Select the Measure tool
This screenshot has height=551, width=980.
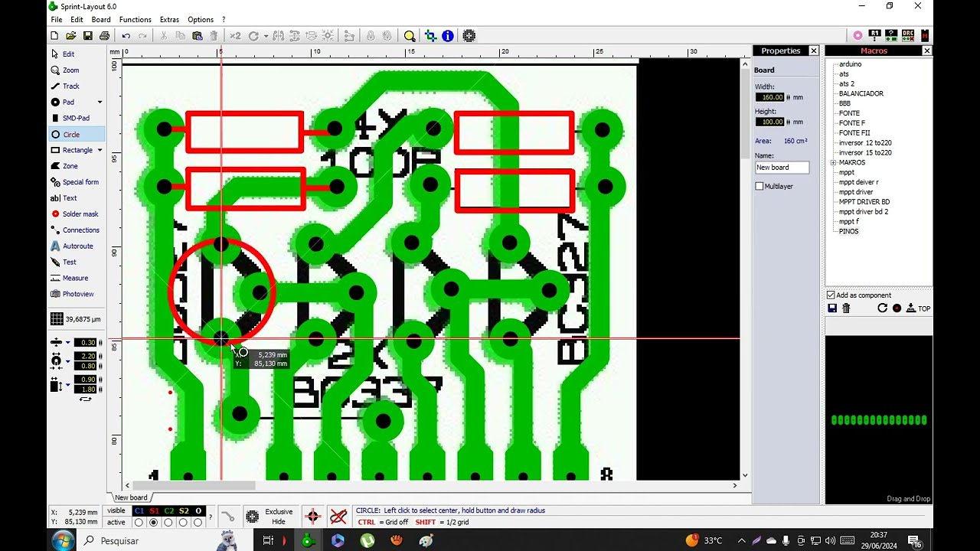point(76,278)
